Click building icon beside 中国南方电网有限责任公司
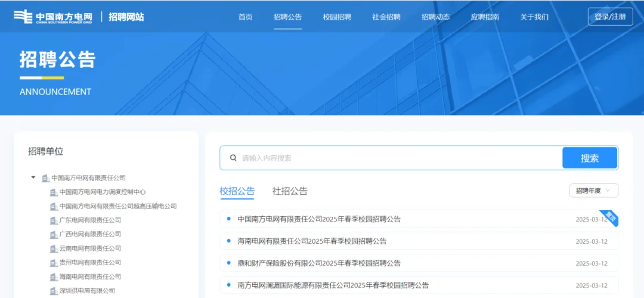 (x=45, y=178)
